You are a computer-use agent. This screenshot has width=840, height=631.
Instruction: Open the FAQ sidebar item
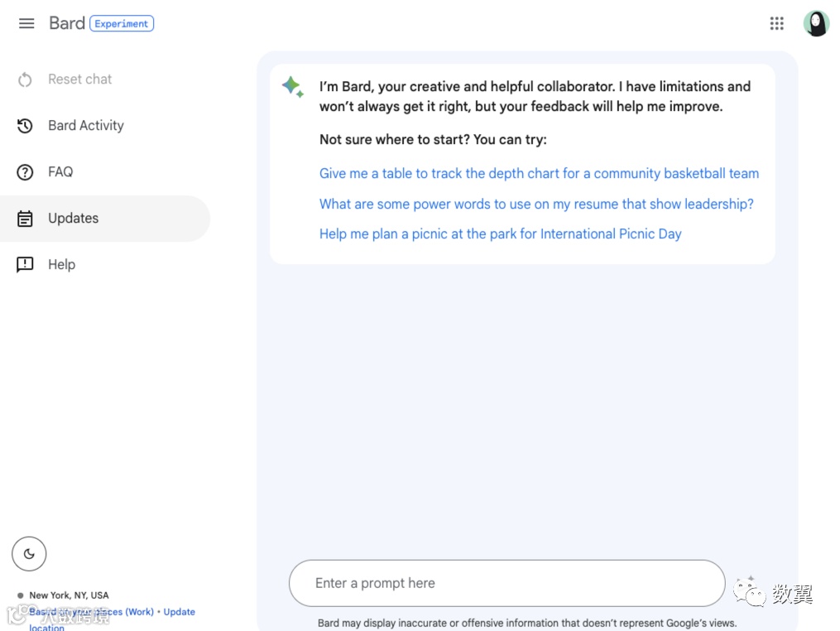coord(60,172)
